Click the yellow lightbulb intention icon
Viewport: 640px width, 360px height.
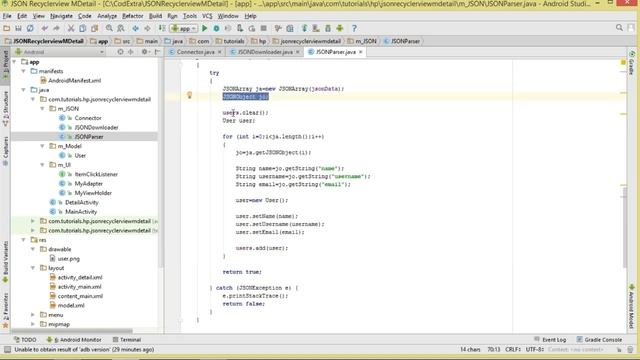point(189,95)
